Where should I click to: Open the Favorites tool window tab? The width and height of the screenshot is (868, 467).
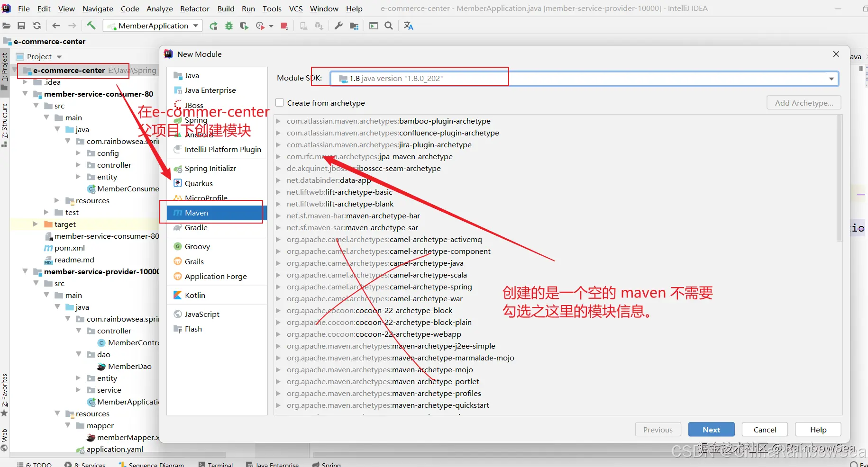4,395
